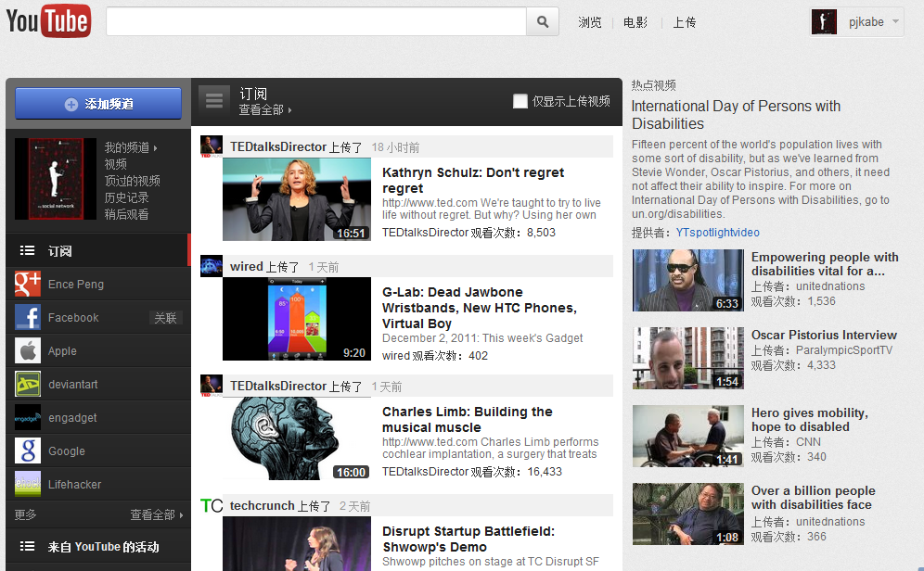Open Kathryn Schulz: Don't regret regret title

click(x=472, y=180)
